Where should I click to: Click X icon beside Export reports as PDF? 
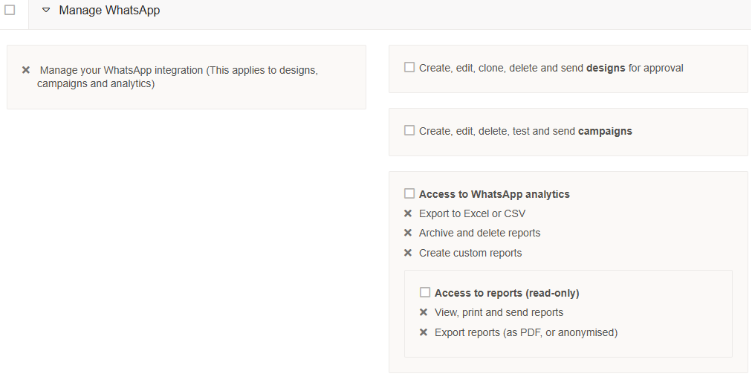(x=423, y=332)
